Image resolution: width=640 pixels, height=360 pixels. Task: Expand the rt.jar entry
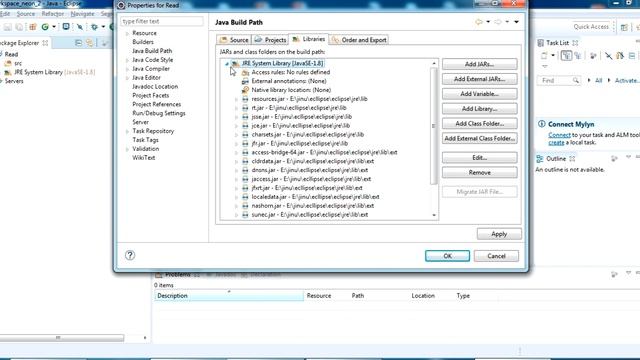[x=236, y=108]
